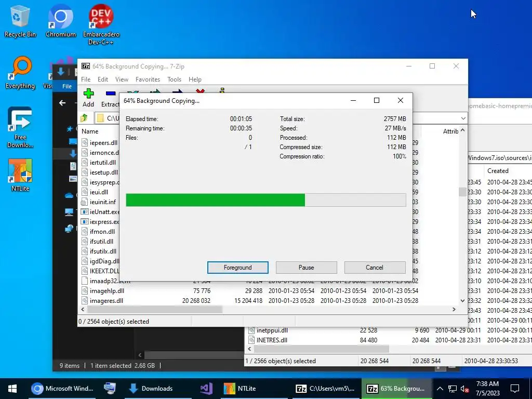The width and height of the screenshot is (532, 399).
Task: Open the Tools menu in 7-Zip
Action: pyautogui.click(x=174, y=79)
